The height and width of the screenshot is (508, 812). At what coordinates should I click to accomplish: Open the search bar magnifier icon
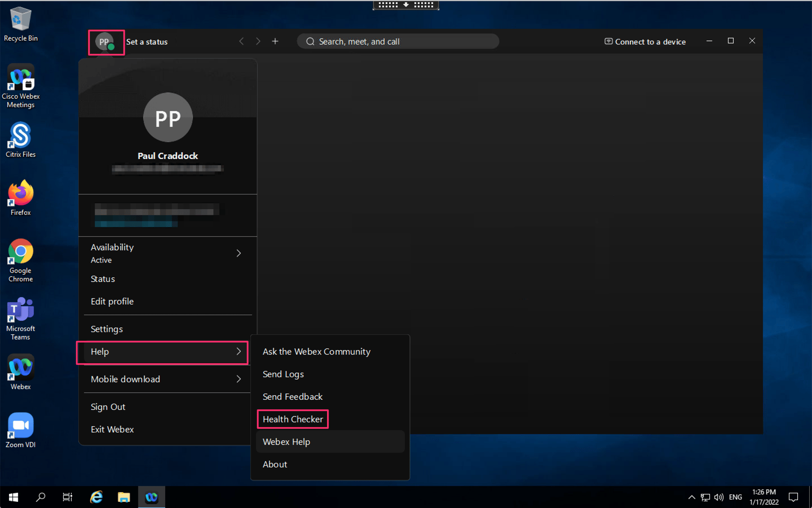310,41
